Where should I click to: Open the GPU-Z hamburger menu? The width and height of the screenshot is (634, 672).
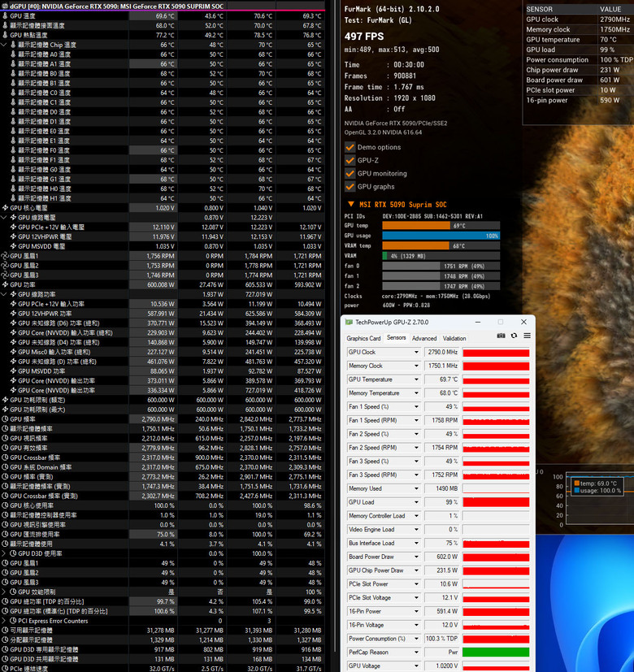528,336
